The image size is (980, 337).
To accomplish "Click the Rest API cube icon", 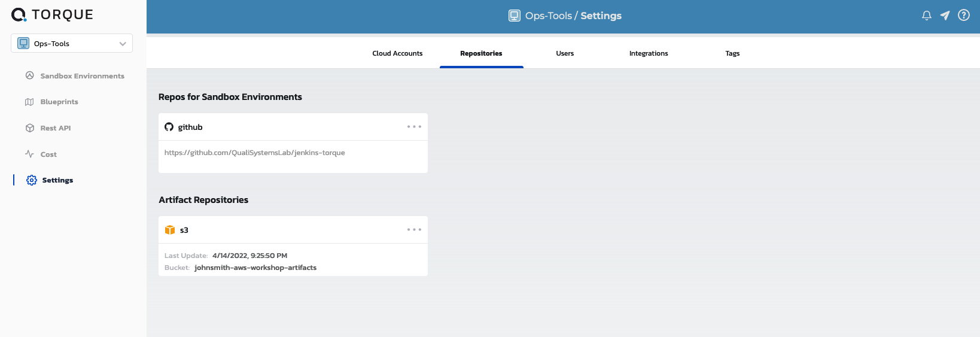I will (x=30, y=128).
